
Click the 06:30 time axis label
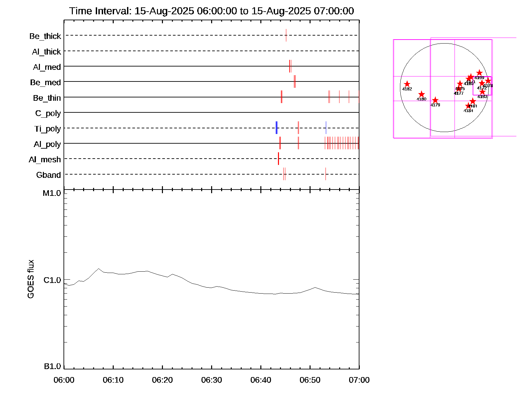pyautogui.click(x=211, y=380)
